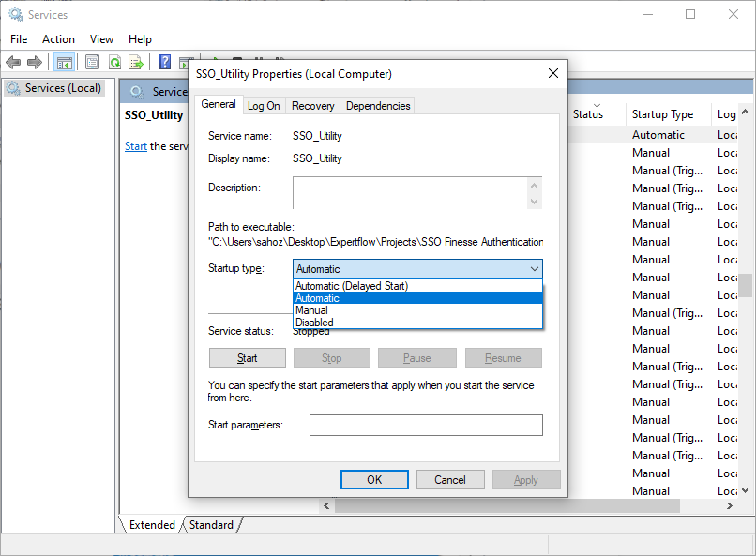Click the Forward arrow in toolbar
Screen dimensions: 756x556
tap(35, 63)
